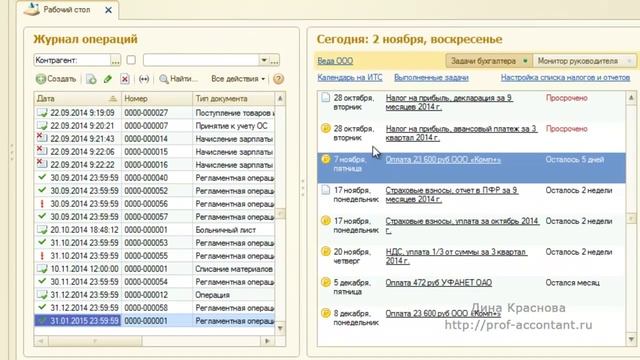
Task: Open the Веда ООО organization link
Action: click(335, 61)
